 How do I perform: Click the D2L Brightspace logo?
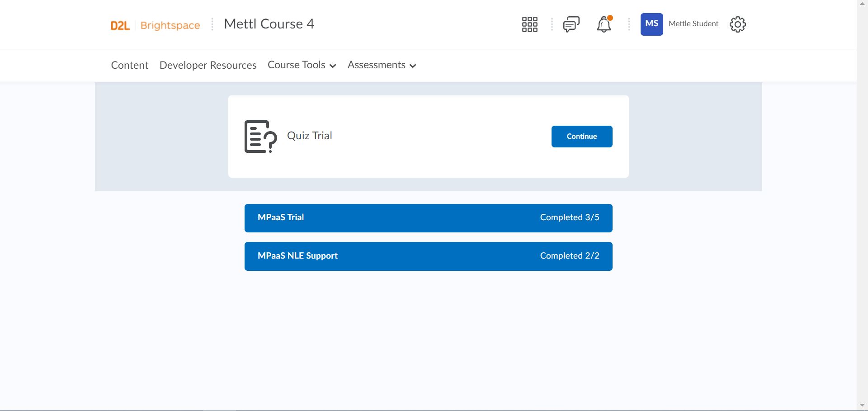tap(156, 25)
